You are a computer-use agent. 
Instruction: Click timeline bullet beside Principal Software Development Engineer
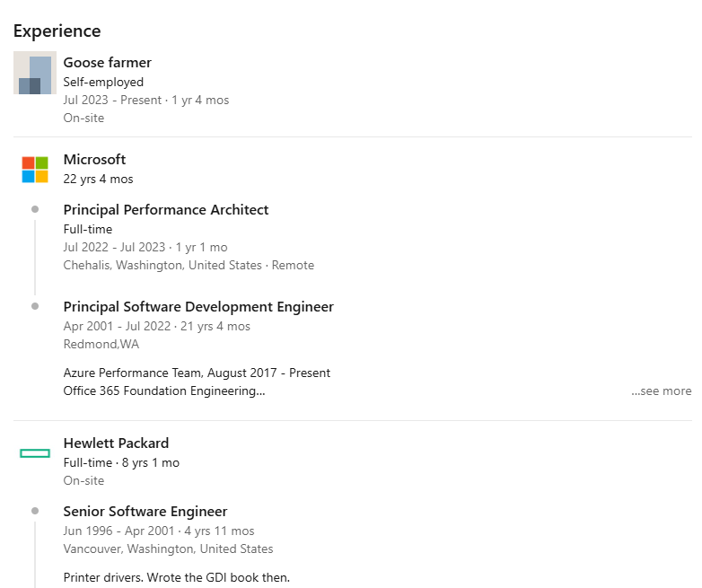(x=35, y=306)
